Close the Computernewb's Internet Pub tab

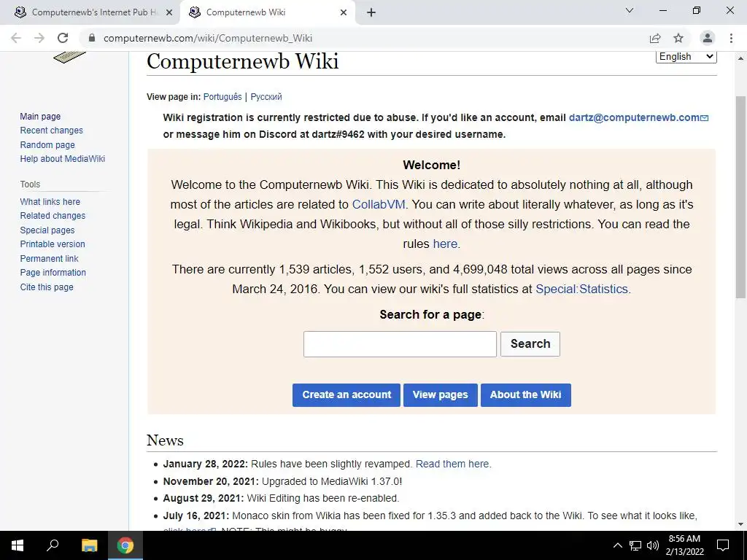click(169, 12)
